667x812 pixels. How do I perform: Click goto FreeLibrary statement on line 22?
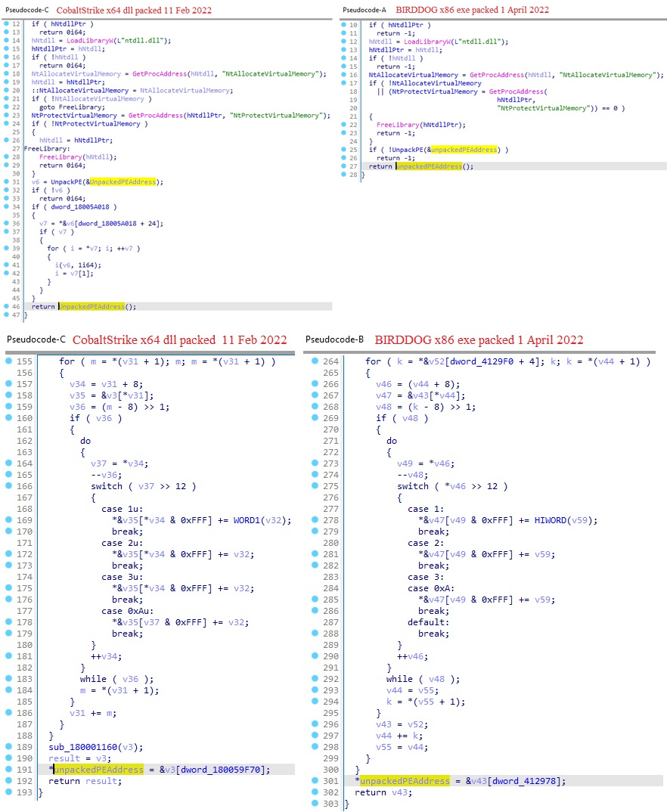tap(72, 107)
